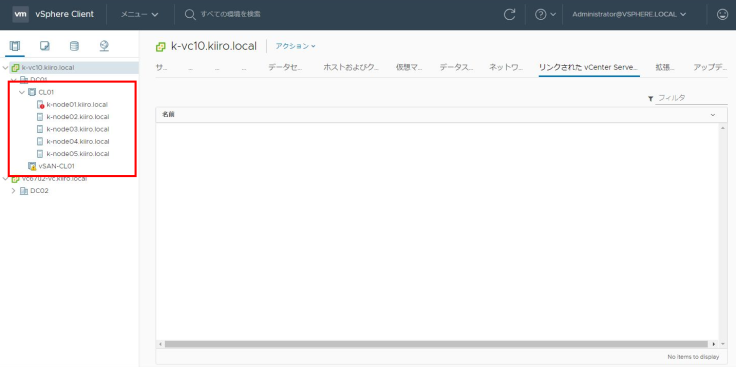Open the データセ... tab
The height and width of the screenshot is (367, 736).
point(285,68)
